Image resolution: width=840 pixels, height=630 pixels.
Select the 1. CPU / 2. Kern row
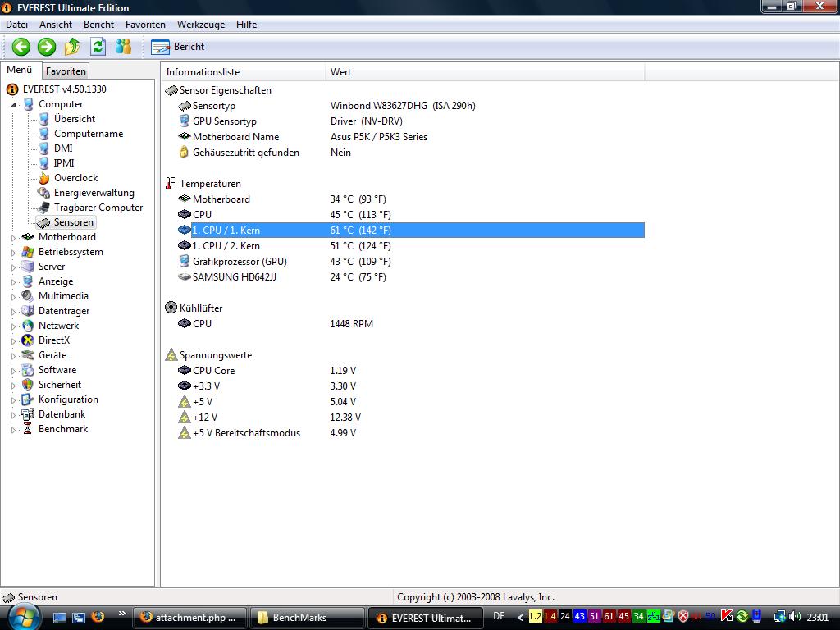pos(410,246)
